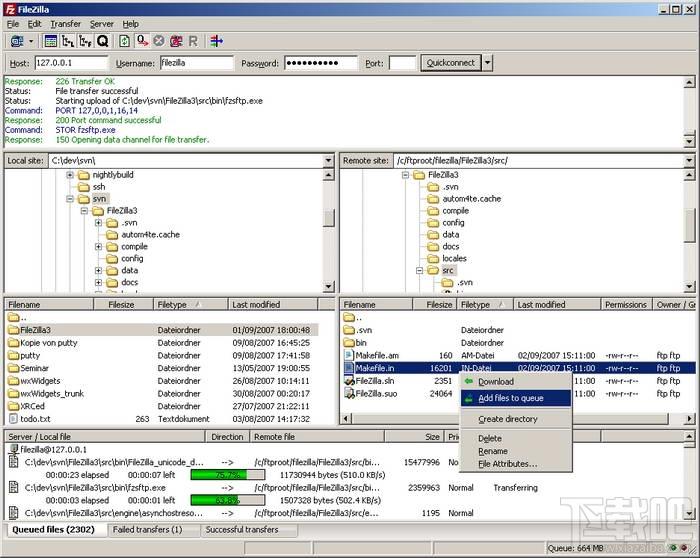Click the Refresh file lists icon
The height and width of the screenshot is (558, 700).
(x=125, y=41)
